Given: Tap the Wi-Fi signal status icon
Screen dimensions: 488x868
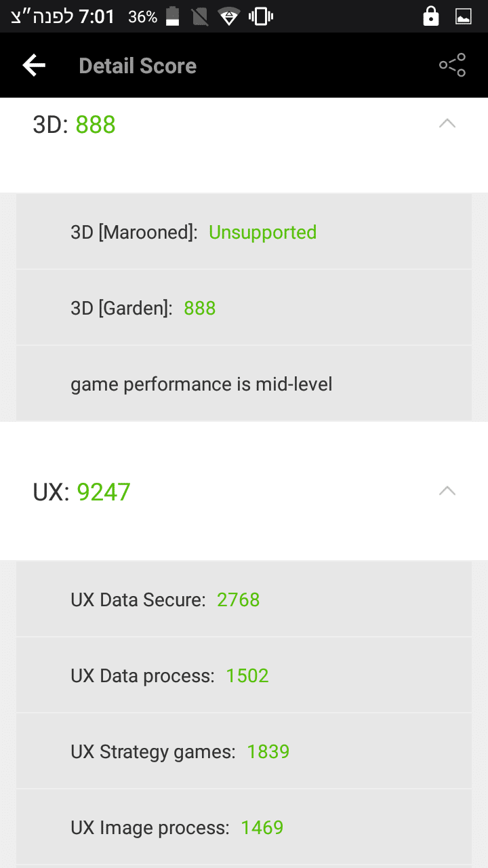Looking at the screenshot, I should [x=229, y=16].
